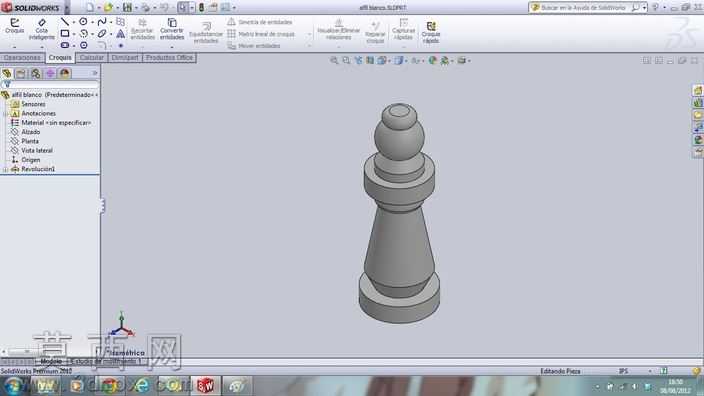Switch to the Productos Office tab

pos(169,57)
